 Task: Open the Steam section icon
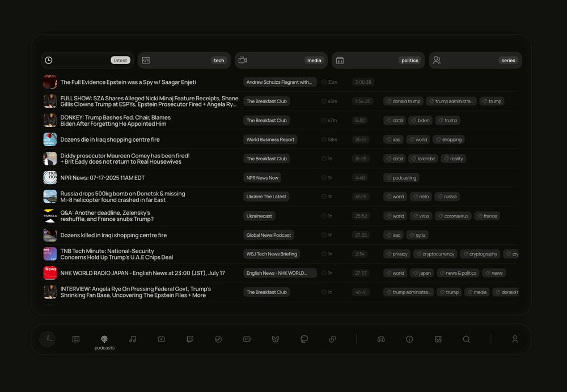click(218, 339)
